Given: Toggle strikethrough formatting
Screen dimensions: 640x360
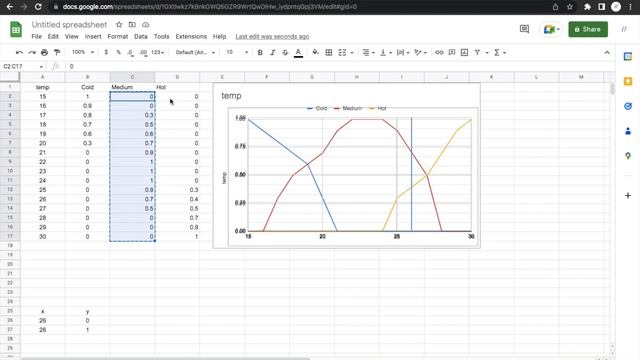Looking at the screenshot, I should pyautogui.click(x=285, y=52).
